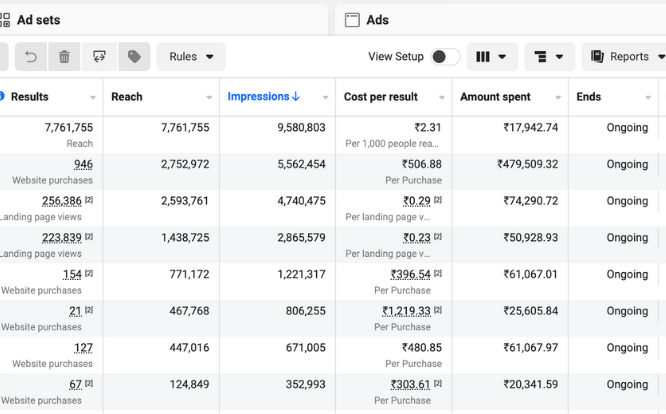Click the Ad sets grid icon
Viewport: 666px width, 414px height.
click(5, 19)
